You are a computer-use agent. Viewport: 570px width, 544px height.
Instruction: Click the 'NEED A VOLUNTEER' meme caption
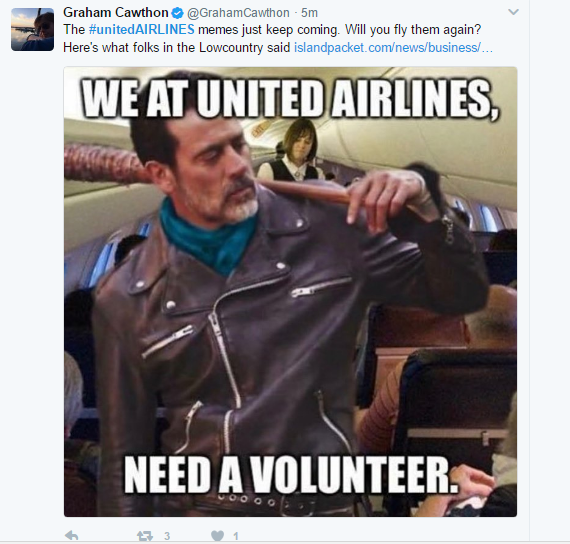(290, 475)
